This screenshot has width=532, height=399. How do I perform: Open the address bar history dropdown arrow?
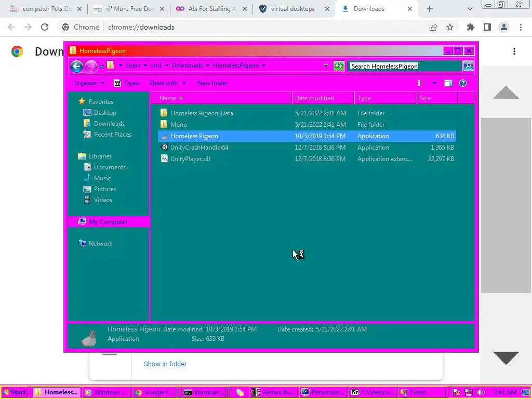coord(326,66)
